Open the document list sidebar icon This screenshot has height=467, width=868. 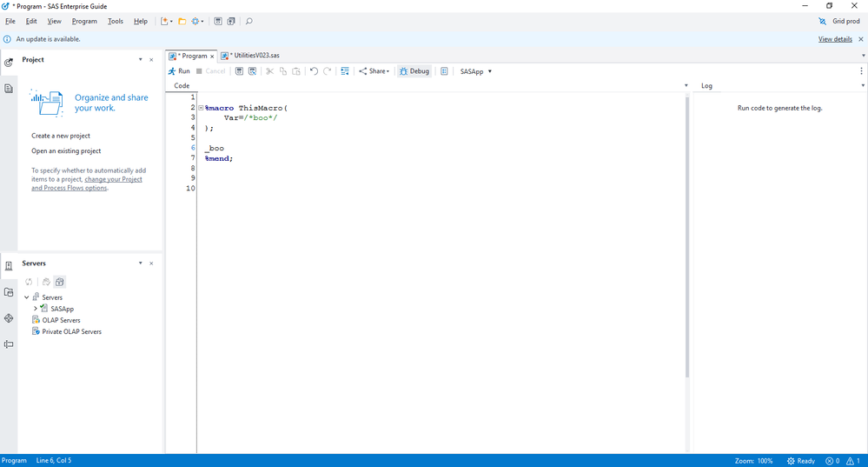pos(9,88)
